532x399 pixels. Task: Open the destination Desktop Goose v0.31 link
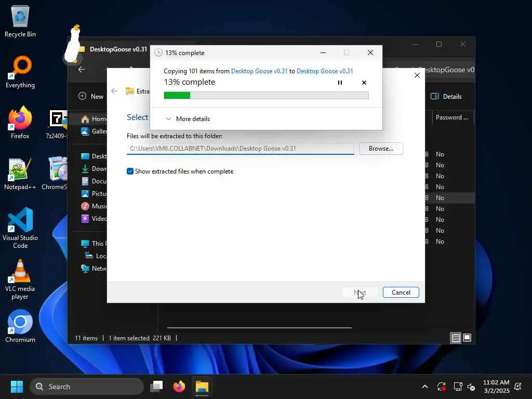pos(325,71)
